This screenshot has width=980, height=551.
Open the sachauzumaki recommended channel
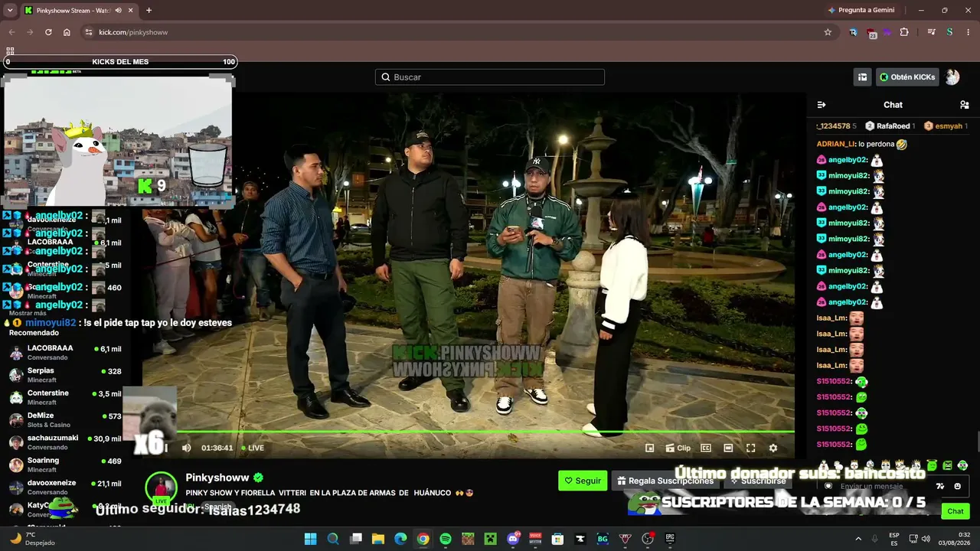pyautogui.click(x=65, y=442)
